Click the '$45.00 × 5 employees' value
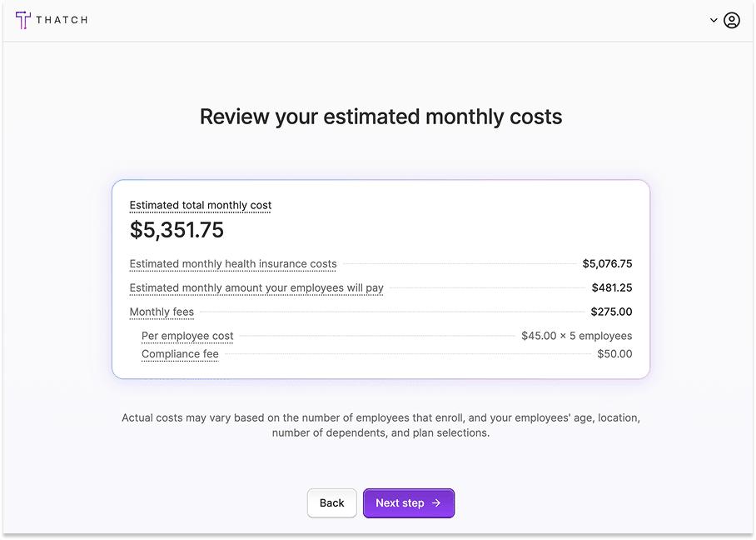This screenshot has width=756, height=540. click(x=576, y=336)
